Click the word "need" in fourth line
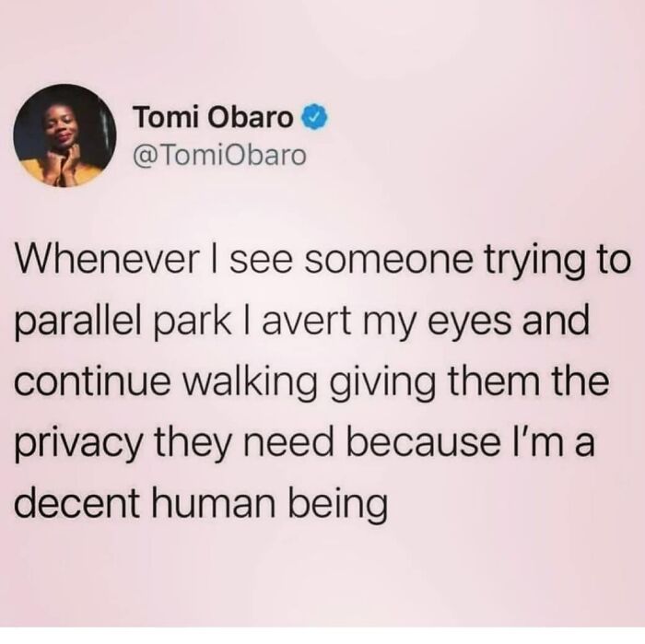This screenshot has height=644, width=645. tap(287, 443)
